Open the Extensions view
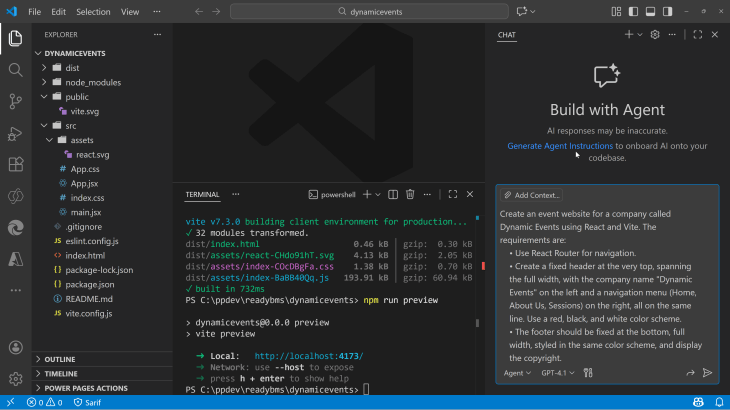The height and width of the screenshot is (410, 730). (x=15, y=164)
